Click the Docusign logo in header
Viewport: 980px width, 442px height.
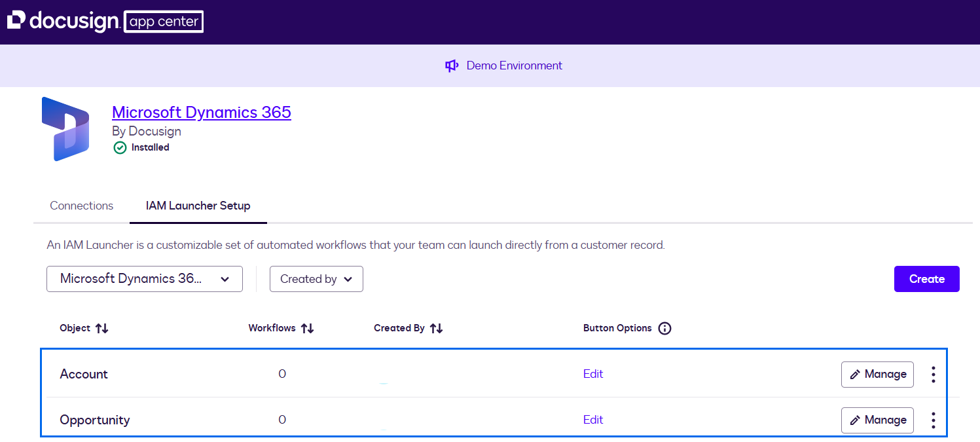click(x=63, y=21)
